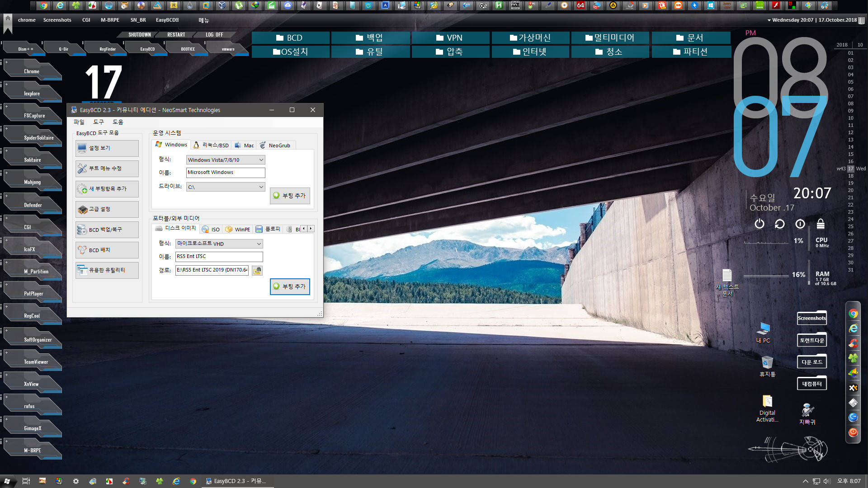Select the WinPE tab
This screenshot has height=488, width=868.
[238, 230]
